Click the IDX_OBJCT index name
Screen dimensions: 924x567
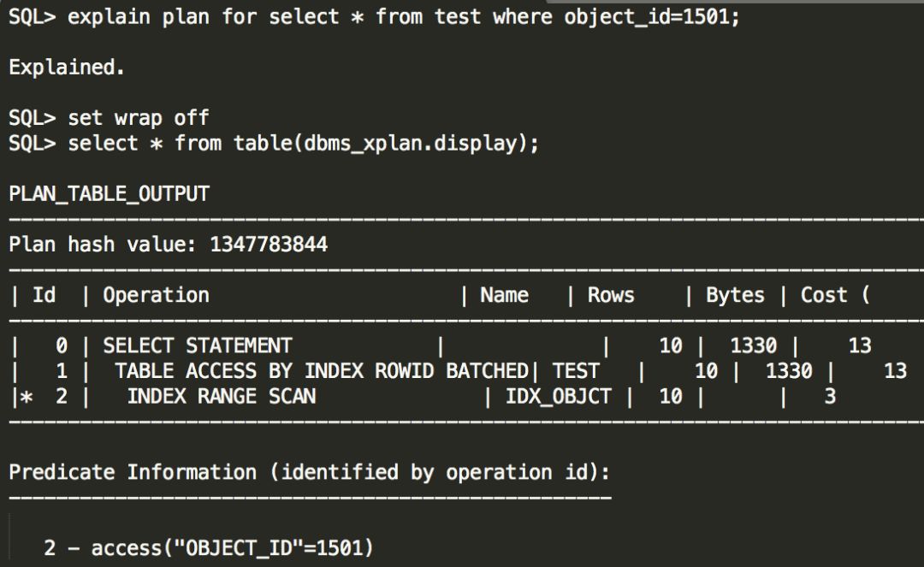click(x=558, y=396)
